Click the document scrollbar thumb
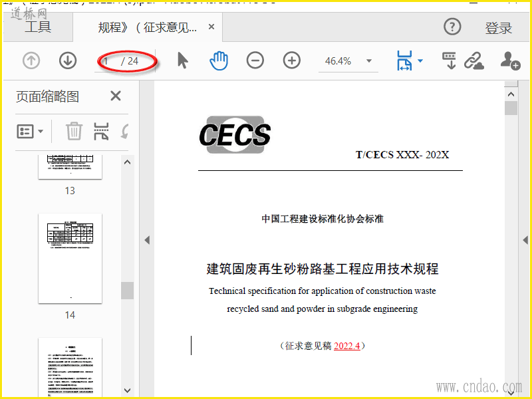Image resolution: width=532 pixels, height=399 pixels. [511, 108]
